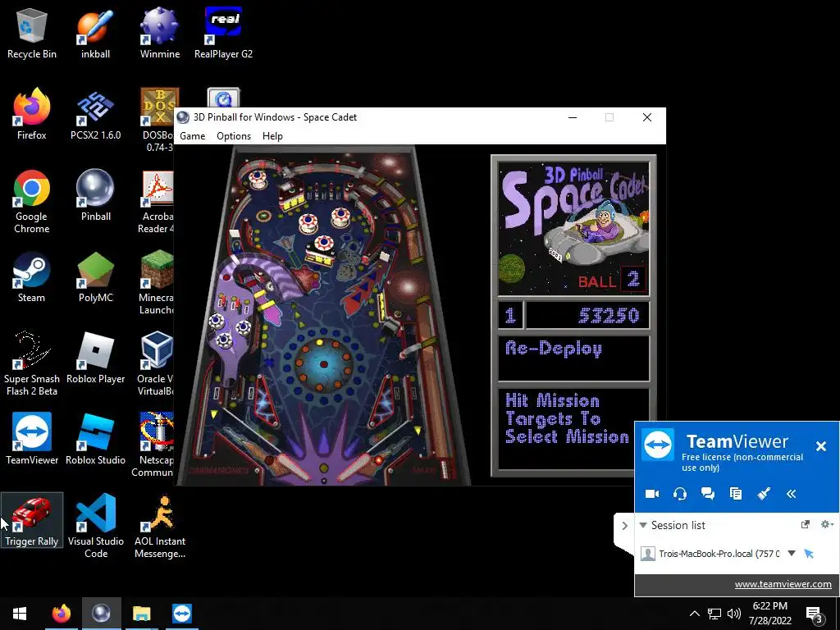Open the DOSBox desktop shortcut
Screen dimensions: 840x630
point(157,120)
